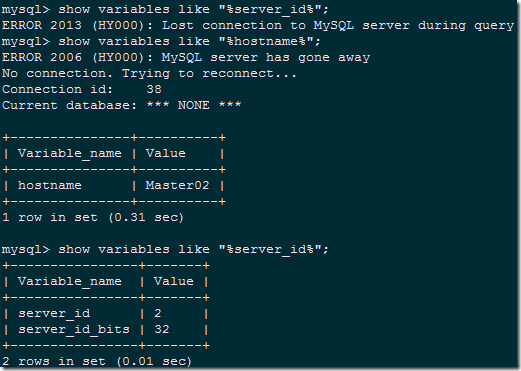Click the '2 rows in set (0.01 sec)' text
The height and width of the screenshot is (371, 521).
pos(97,362)
